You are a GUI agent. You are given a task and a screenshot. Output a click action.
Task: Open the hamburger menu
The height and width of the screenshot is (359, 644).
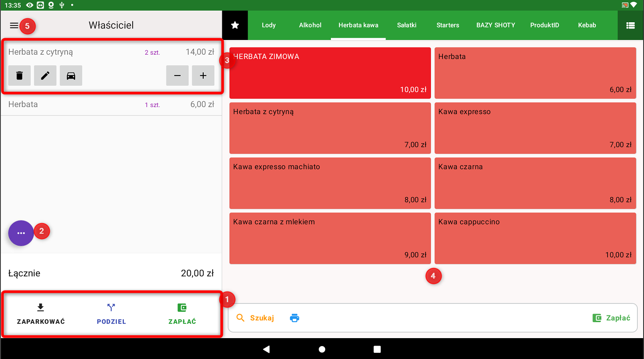[x=14, y=26]
